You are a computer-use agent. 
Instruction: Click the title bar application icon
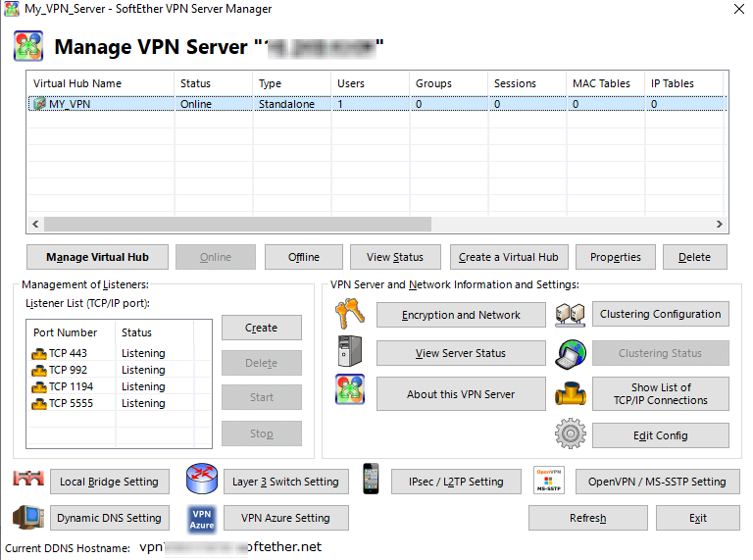12,9
